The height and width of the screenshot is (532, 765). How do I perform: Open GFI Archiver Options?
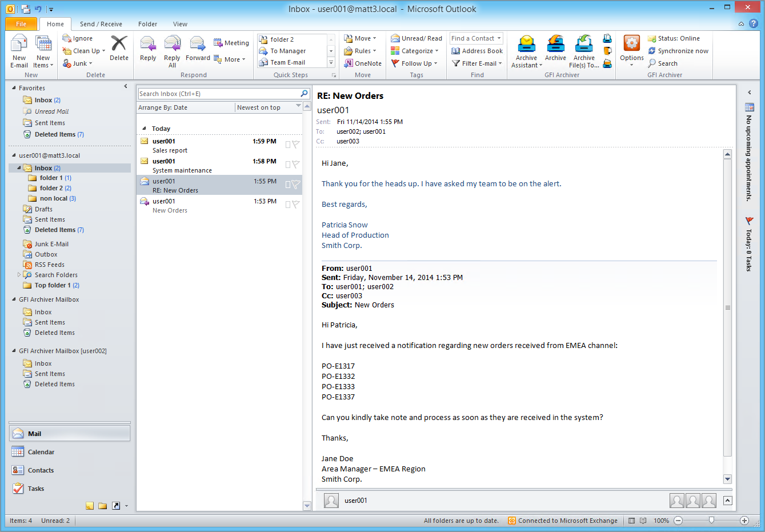click(632, 50)
